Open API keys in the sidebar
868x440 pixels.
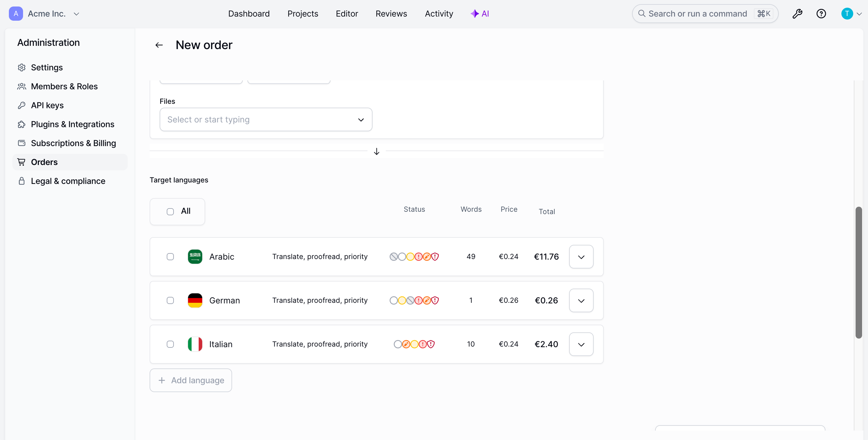tap(70, 106)
